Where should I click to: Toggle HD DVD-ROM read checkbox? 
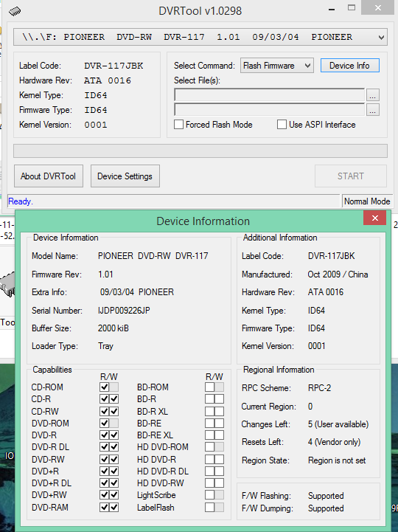pyautogui.click(x=209, y=447)
